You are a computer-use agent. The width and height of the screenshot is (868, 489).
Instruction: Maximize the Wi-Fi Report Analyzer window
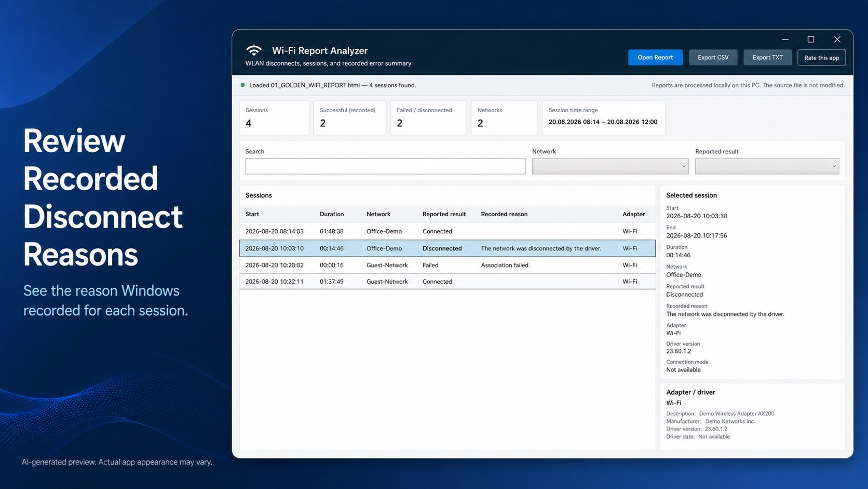811,39
